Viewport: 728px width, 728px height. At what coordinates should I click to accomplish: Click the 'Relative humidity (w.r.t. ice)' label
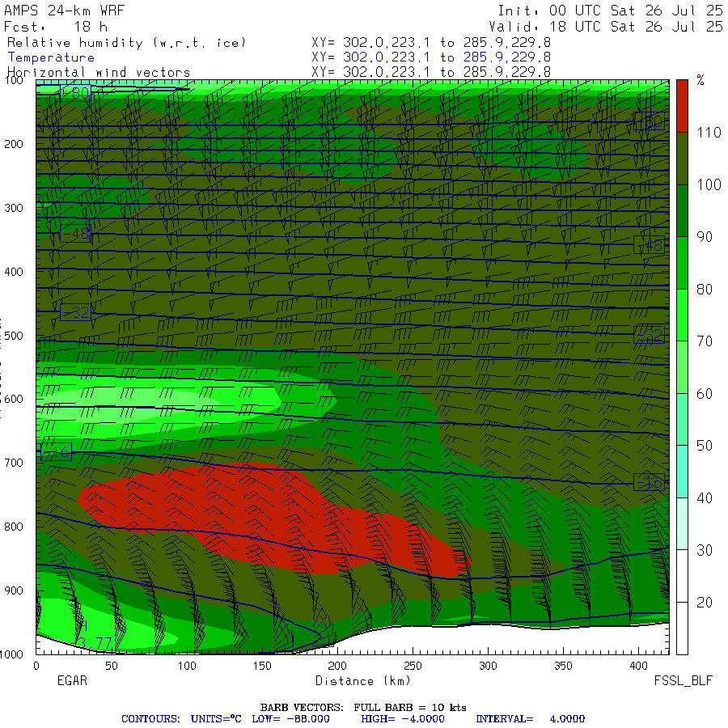click(126, 43)
